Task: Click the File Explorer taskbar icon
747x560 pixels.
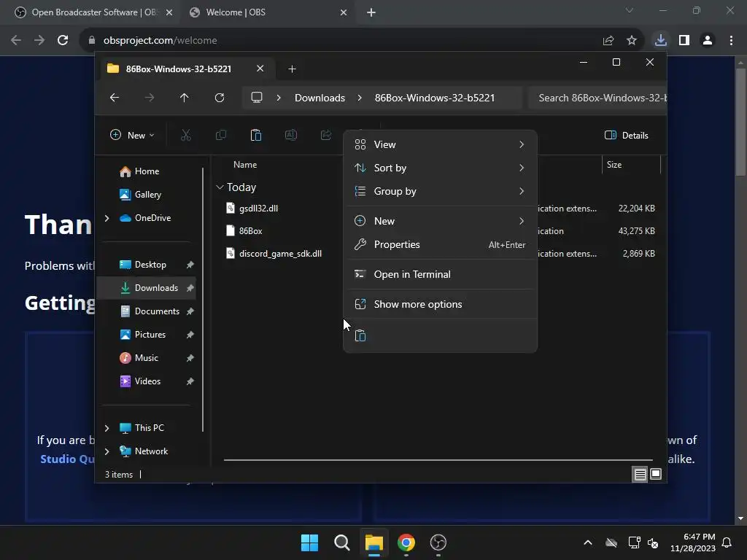Action: click(x=374, y=542)
